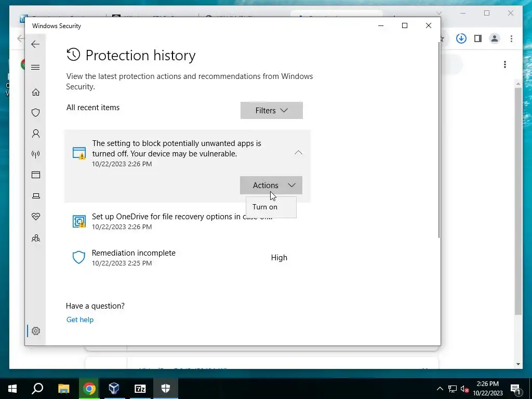Maximize the Windows Security window
This screenshot has height=399, width=532.
404,26
